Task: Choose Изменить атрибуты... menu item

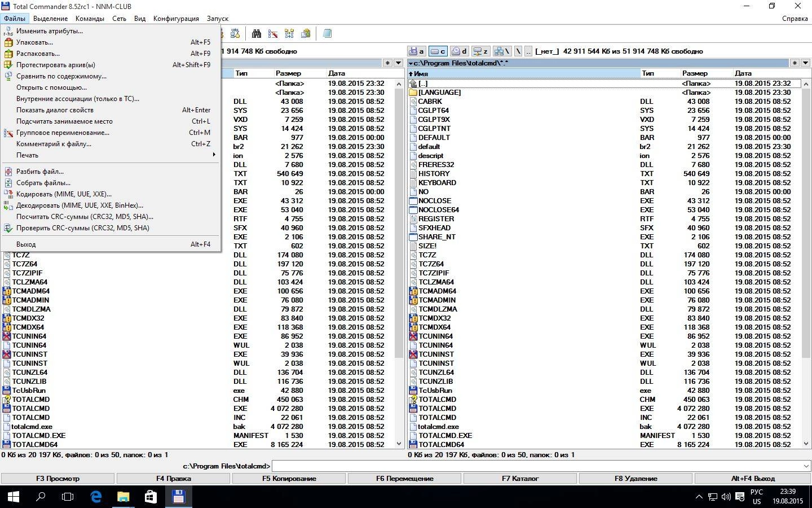Action: point(111,31)
